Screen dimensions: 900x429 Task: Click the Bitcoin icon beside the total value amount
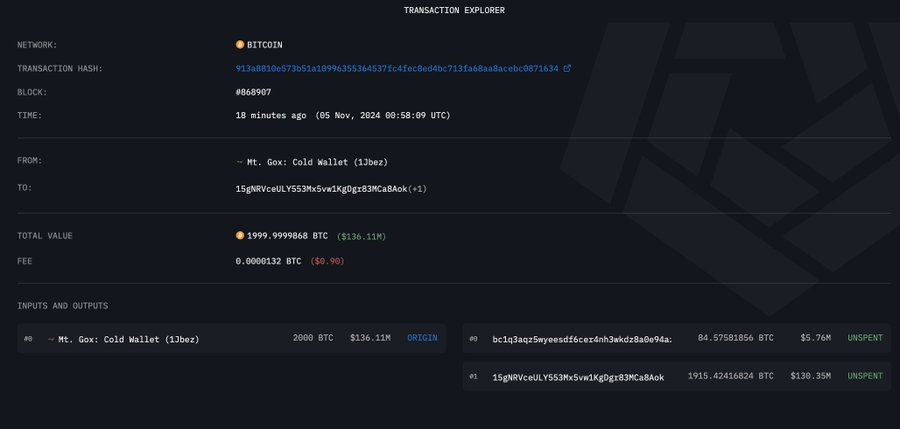click(240, 236)
